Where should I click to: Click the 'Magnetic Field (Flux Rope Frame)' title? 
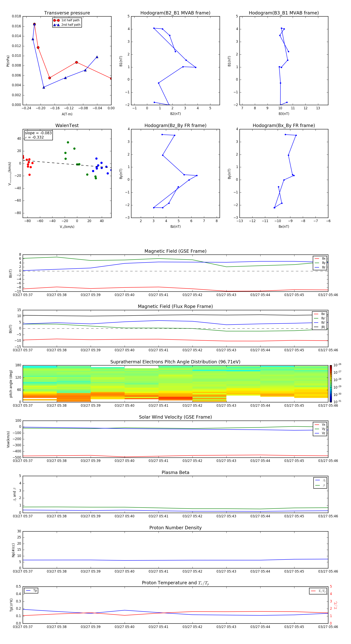pos(175,307)
